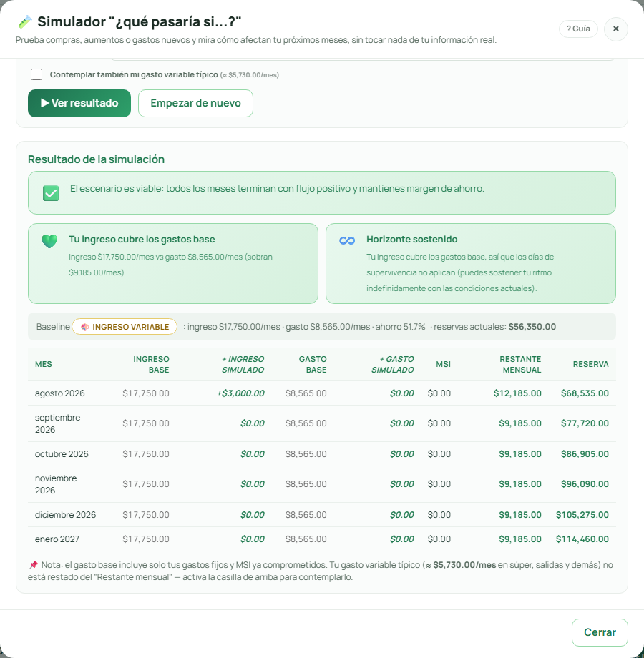
Task: Click the $114,460.00 reserve value
Action: pos(582,539)
